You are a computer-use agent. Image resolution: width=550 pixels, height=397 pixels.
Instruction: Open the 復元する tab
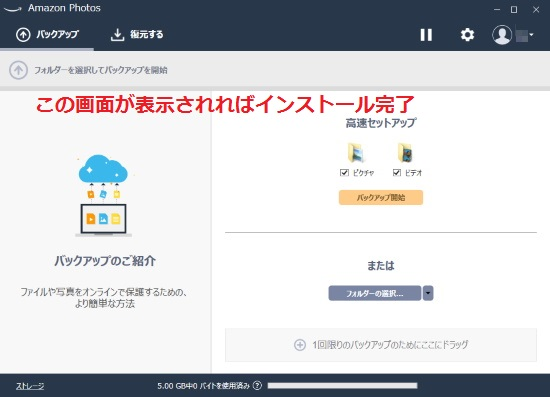[x=137, y=34]
